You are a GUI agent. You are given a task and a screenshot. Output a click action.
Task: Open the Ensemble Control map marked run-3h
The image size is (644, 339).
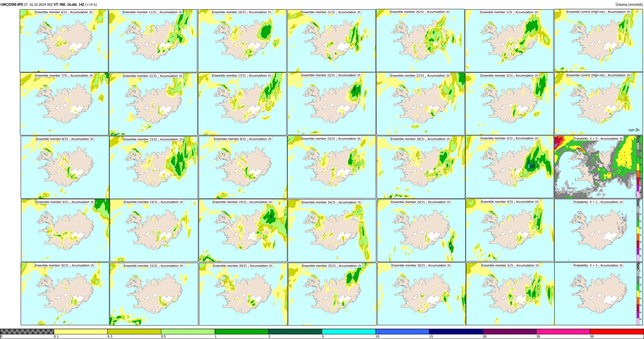598,104
